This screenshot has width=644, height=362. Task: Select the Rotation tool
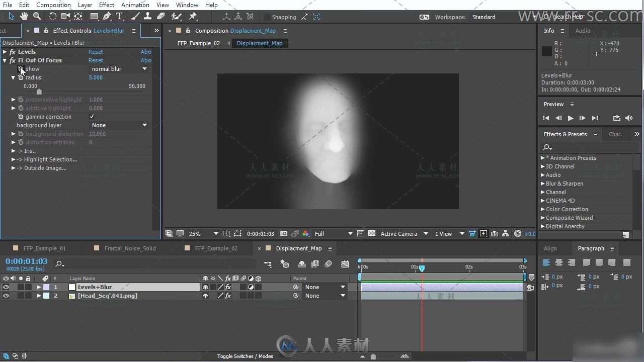coord(52,17)
